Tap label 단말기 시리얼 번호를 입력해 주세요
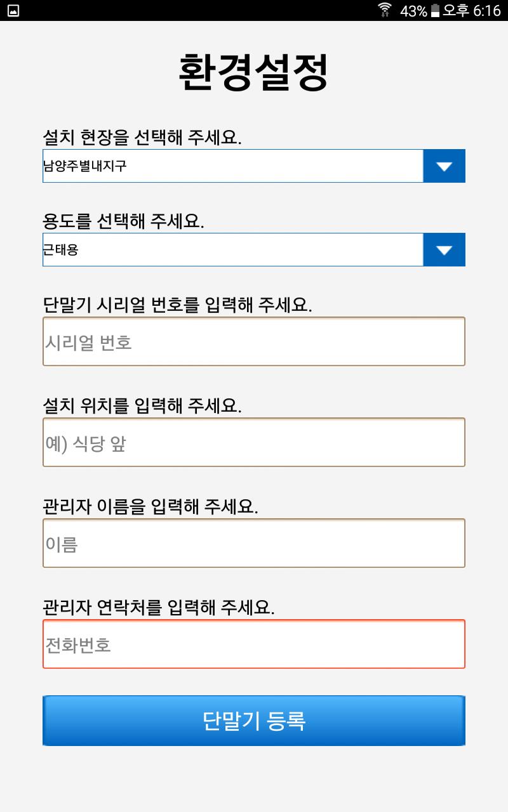Image resolution: width=508 pixels, height=812 pixels. [x=177, y=304]
